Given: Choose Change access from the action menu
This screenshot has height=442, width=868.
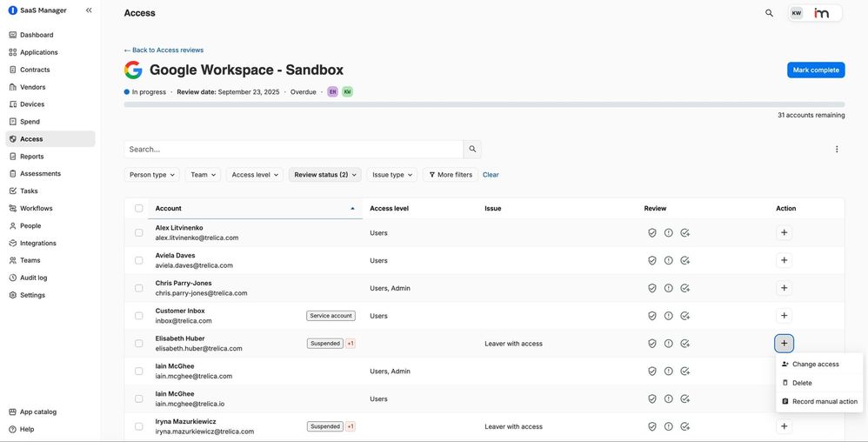Looking at the screenshot, I should [x=815, y=365].
